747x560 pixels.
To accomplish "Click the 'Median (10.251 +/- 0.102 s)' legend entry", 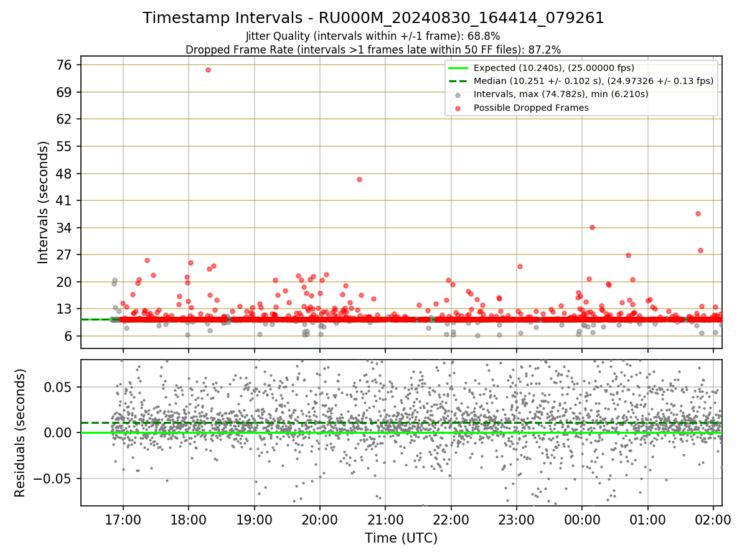I will (x=593, y=81).
